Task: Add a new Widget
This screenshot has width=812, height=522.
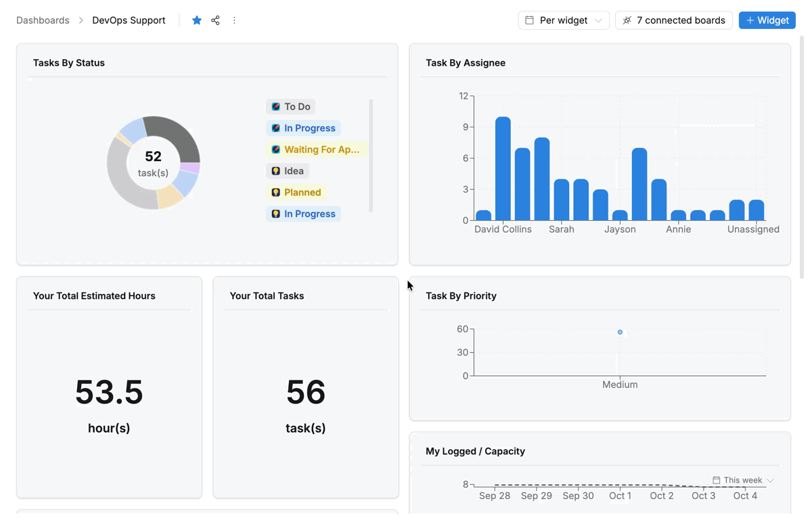Action: pos(767,20)
